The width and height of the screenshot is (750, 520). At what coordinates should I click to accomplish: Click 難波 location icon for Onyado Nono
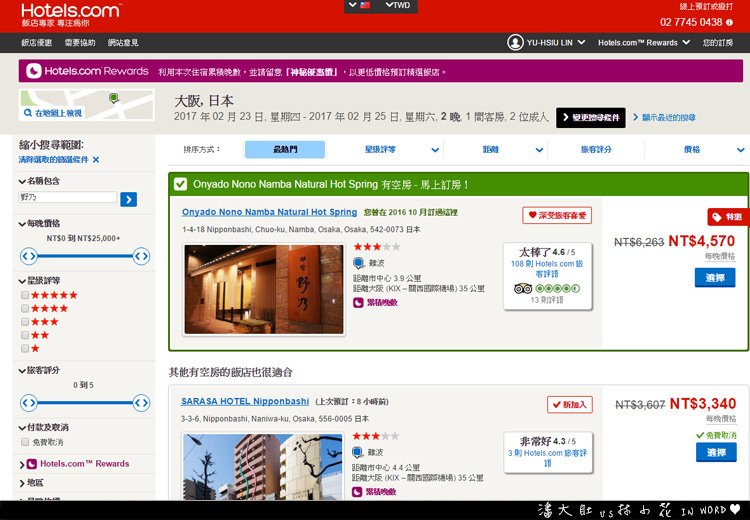point(359,263)
